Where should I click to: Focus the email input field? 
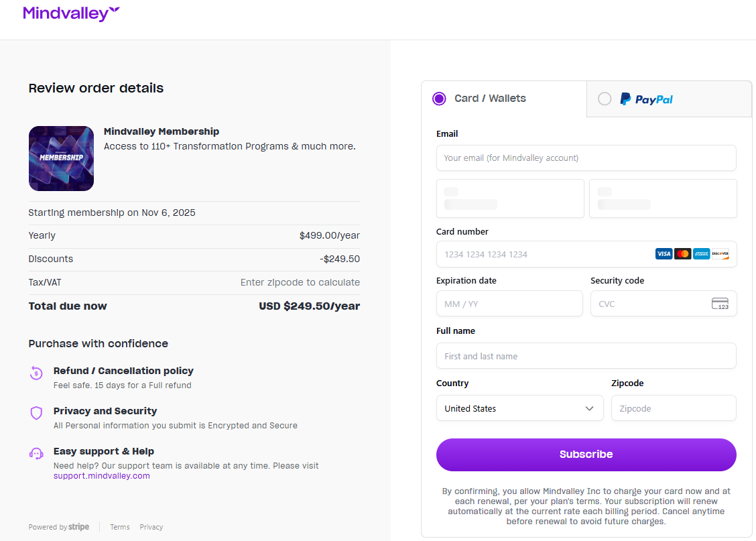coord(586,158)
